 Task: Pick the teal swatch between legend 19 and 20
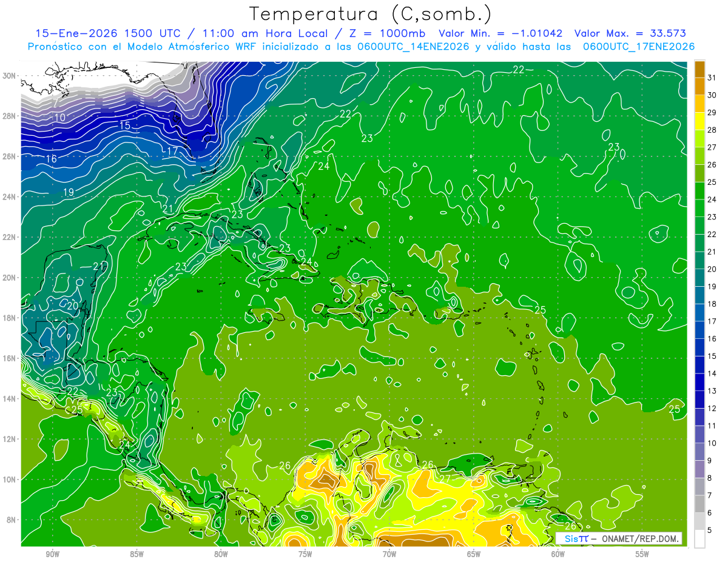point(699,278)
